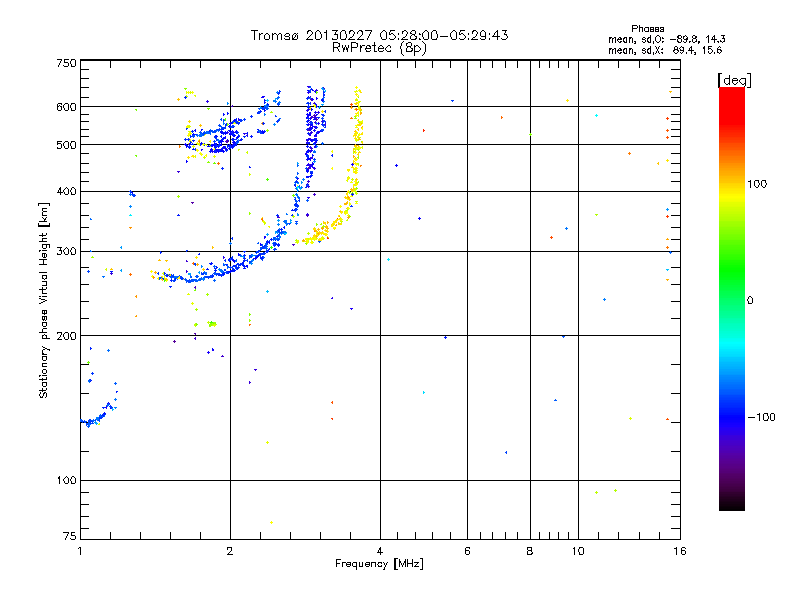
Task: Click the y-axis tick label '500'
Action: click(66, 144)
